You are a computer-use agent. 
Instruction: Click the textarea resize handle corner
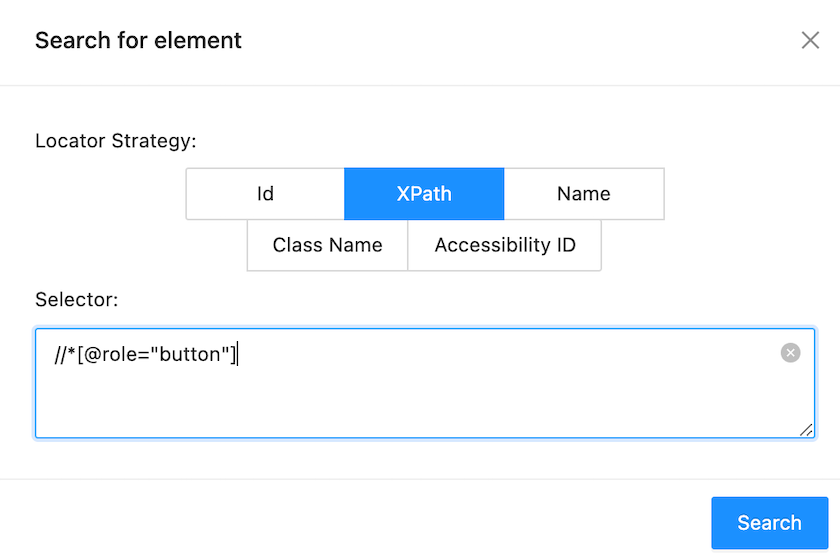[x=806, y=429]
